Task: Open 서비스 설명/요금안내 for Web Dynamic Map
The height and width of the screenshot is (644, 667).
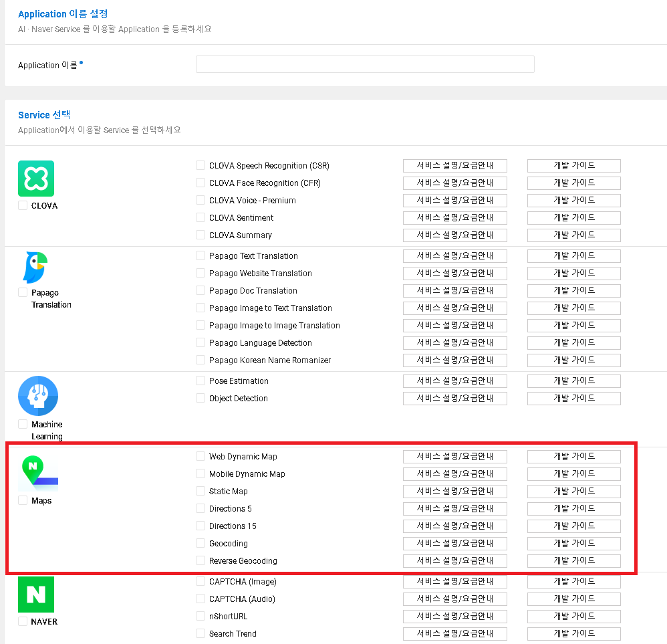Action: tap(454, 456)
